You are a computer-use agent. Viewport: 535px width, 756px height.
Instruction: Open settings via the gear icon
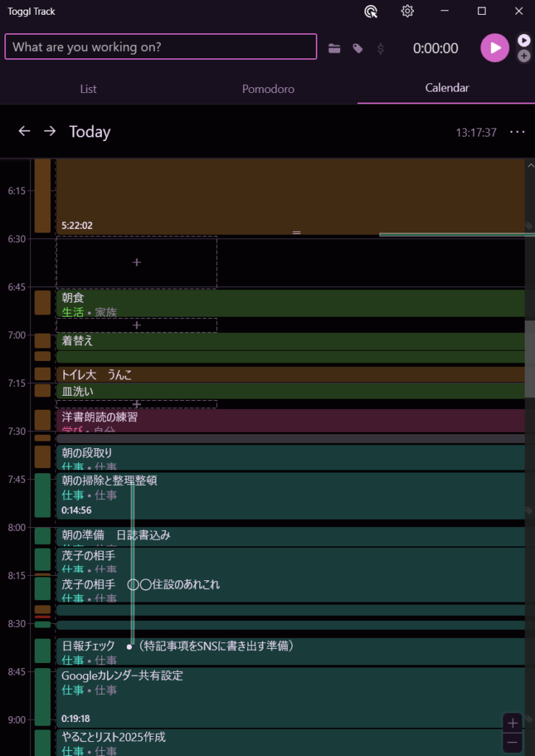coord(407,11)
